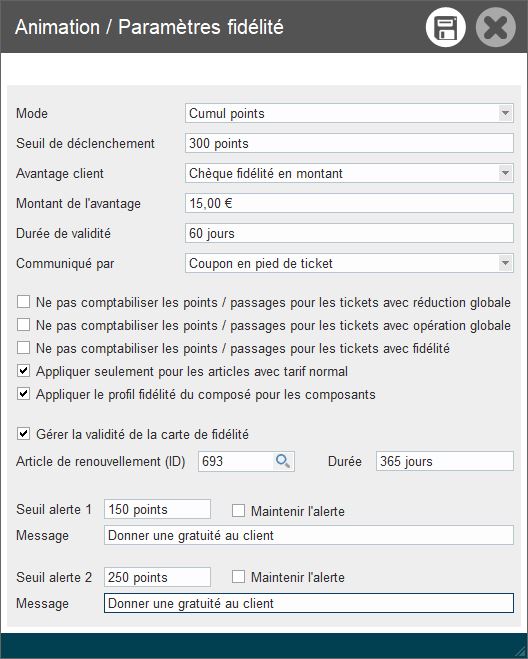Check the opération globale exclusion box

[24, 325]
